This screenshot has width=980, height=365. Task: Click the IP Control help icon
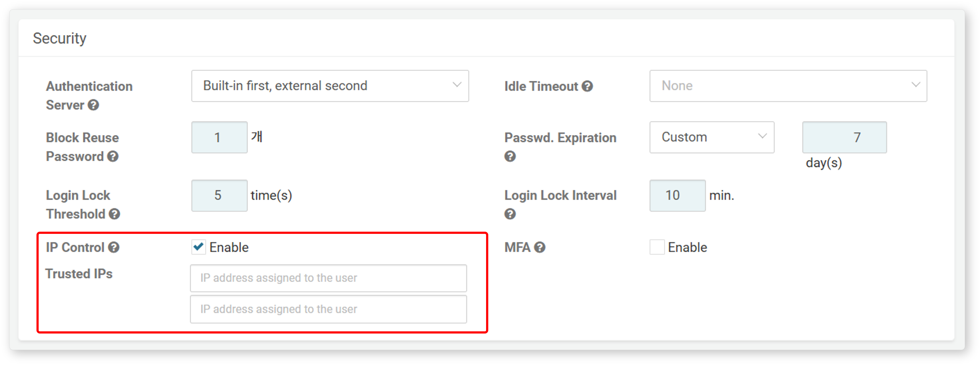(114, 248)
